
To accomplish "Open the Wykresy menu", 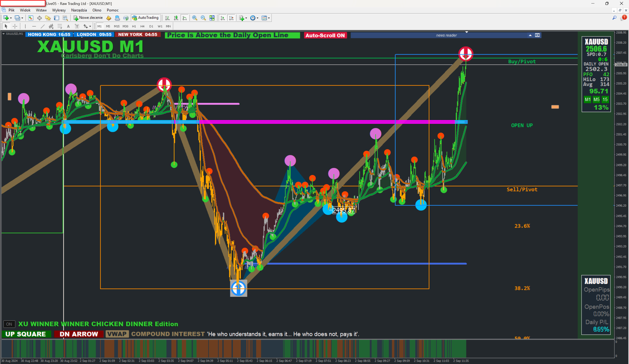I will (59, 10).
